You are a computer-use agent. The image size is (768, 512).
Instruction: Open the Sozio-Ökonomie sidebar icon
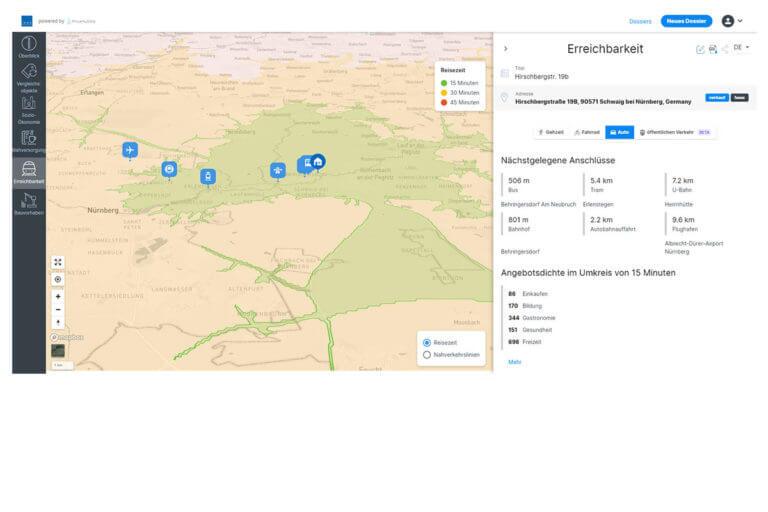(x=28, y=107)
